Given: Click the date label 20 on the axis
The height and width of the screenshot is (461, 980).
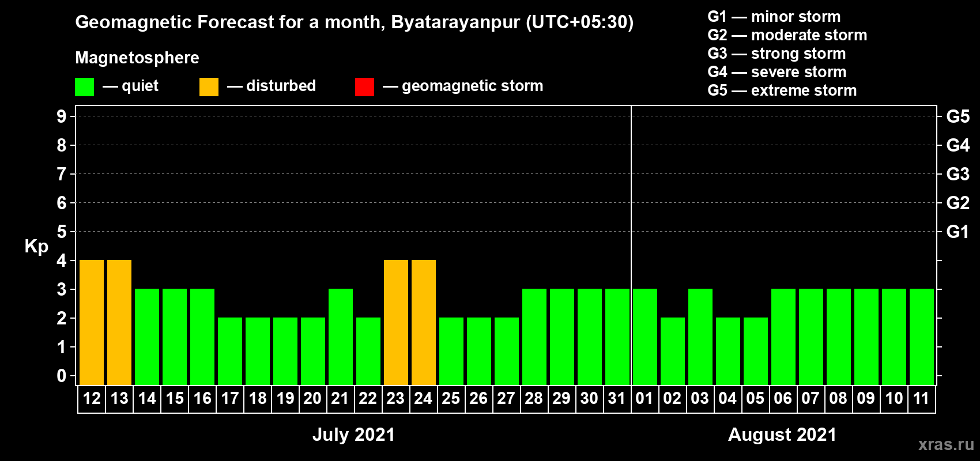Looking at the screenshot, I should pyautogui.click(x=313, y=399).
